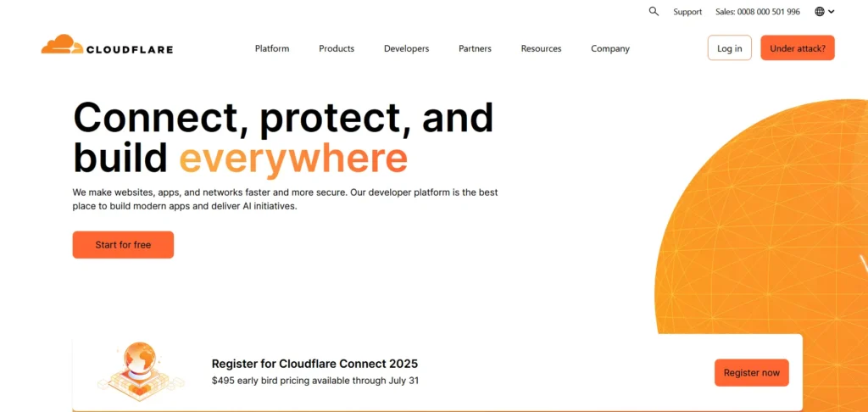868x412 pixels.
Task: Click the Sales phone number
Action: point(758,12)
